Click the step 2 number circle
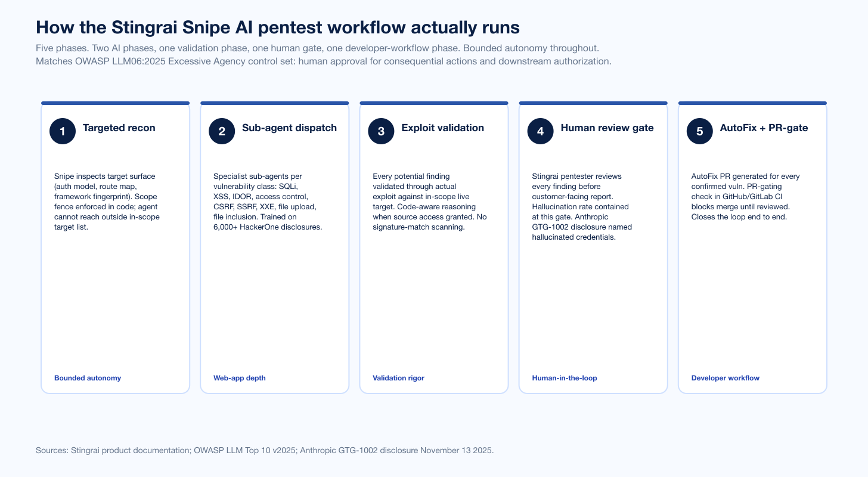Image resolution: width=868 pixels, height=477 pixels. click(222, 131)
